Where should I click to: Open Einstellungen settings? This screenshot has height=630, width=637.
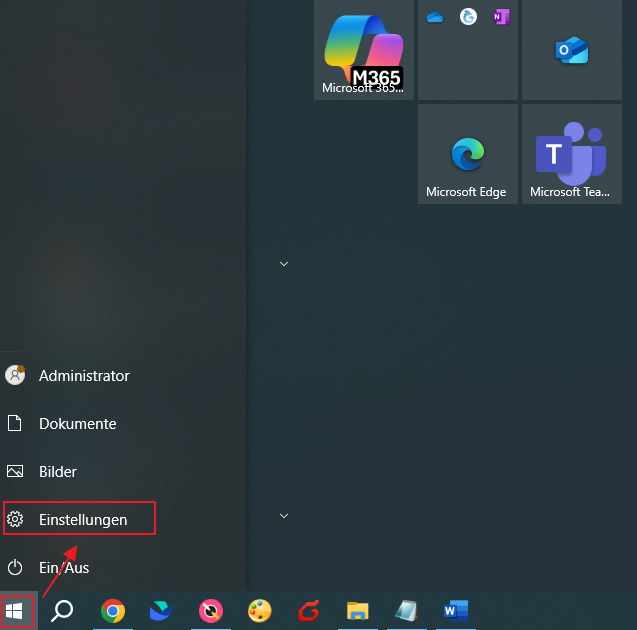pos(80,519)
